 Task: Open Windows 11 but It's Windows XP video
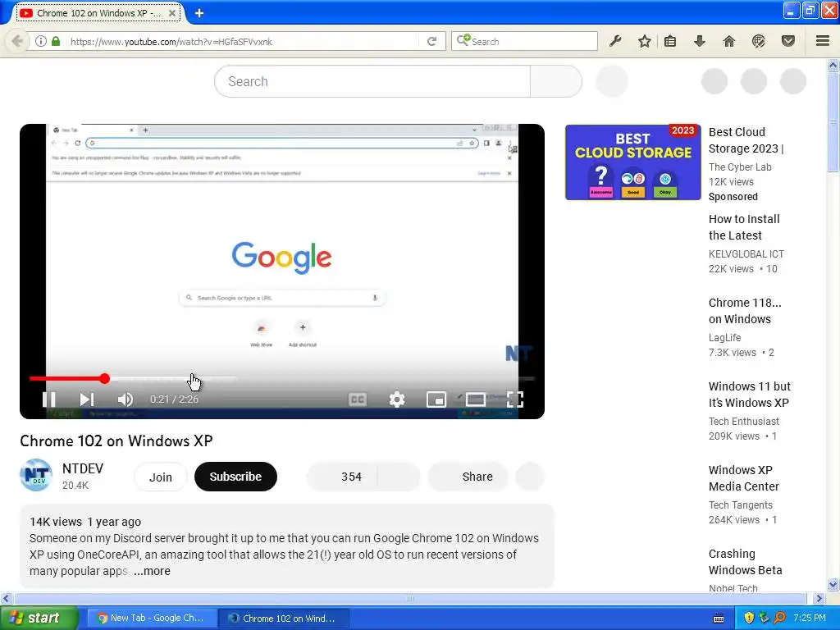coord(750,395)
